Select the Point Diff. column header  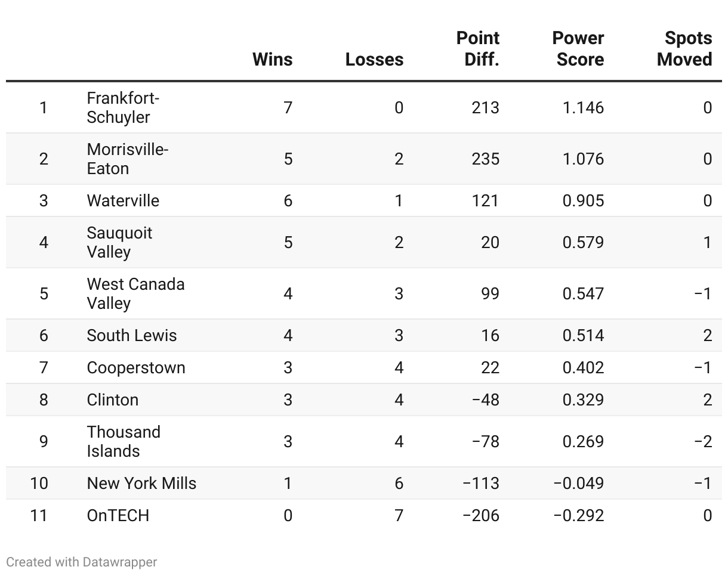tap(478, 48)
